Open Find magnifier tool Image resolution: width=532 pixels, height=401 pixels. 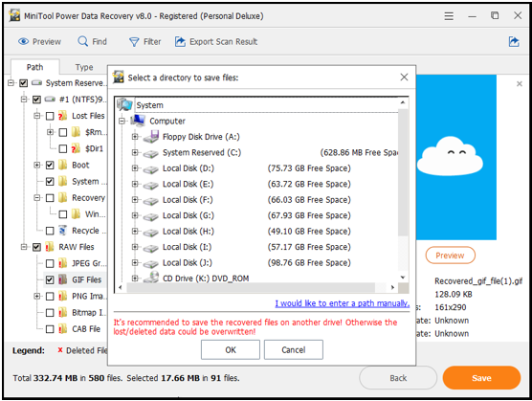(x=83, y=41)
